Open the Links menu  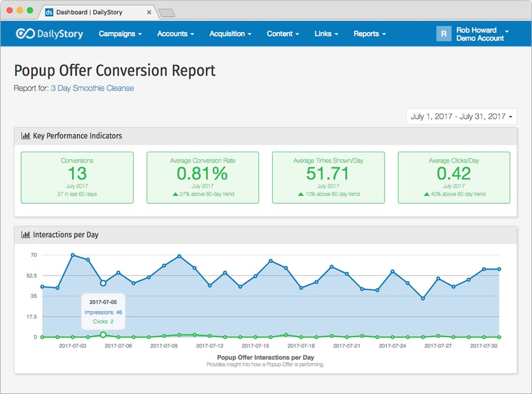point(326,34)
